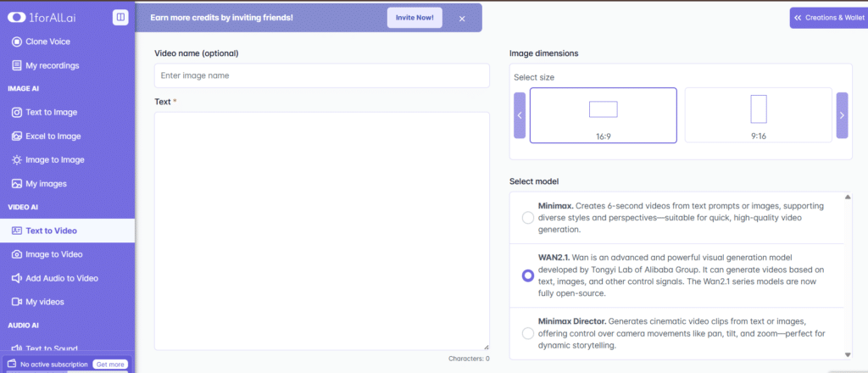Click the Invite Now! button

pyautogui.click(x=415, y=18)
